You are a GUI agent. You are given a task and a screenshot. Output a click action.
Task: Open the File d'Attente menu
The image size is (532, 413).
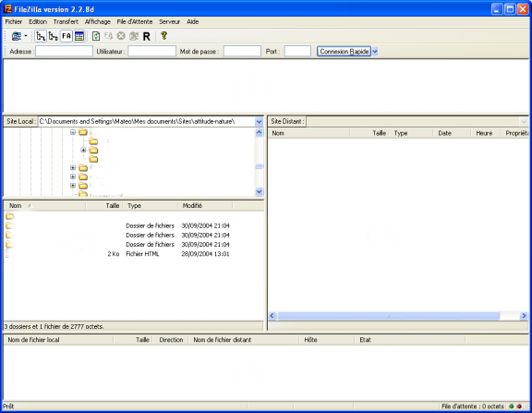(135, 22)
